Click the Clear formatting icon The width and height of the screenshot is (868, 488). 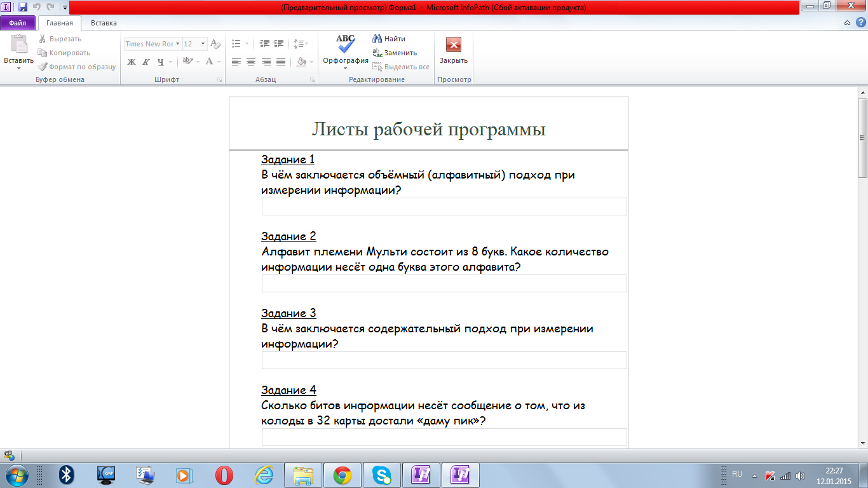[215, 44]
